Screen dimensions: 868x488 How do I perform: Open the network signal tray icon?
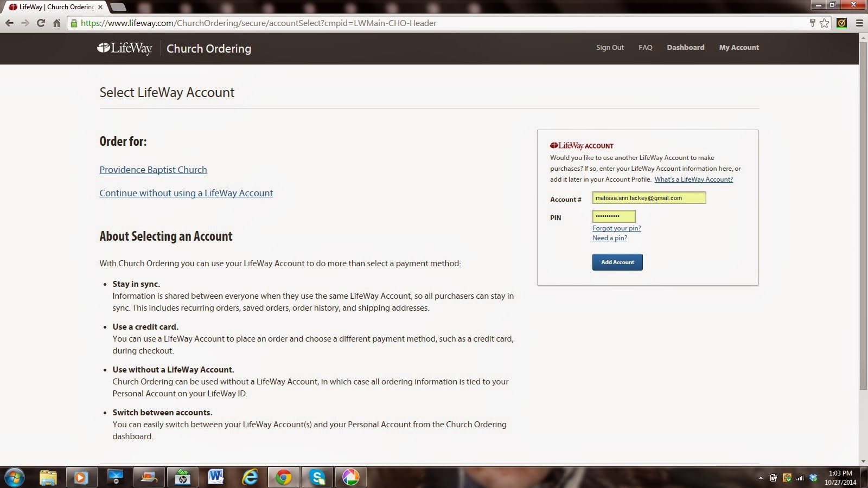[800, 478]
